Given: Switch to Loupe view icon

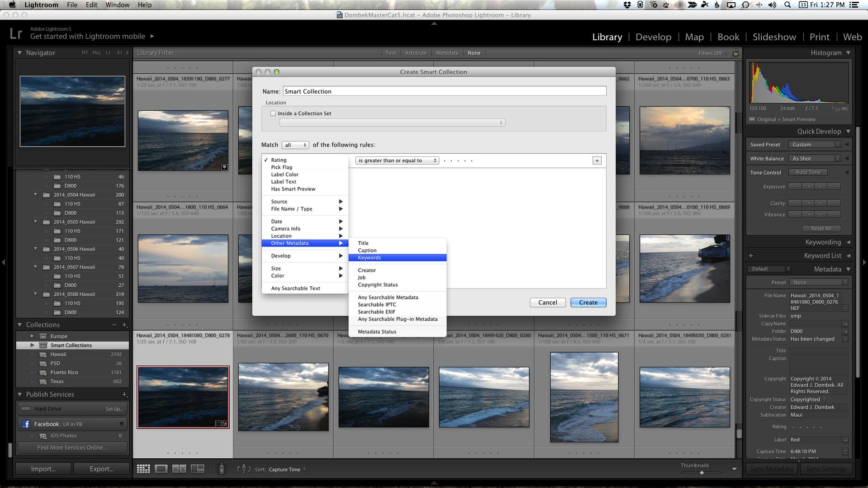Looking at the screenshot, I should (x=161, y=469).
